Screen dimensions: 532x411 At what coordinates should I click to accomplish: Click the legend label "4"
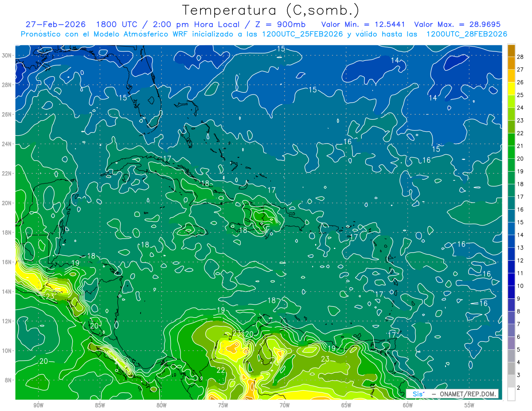519,363
